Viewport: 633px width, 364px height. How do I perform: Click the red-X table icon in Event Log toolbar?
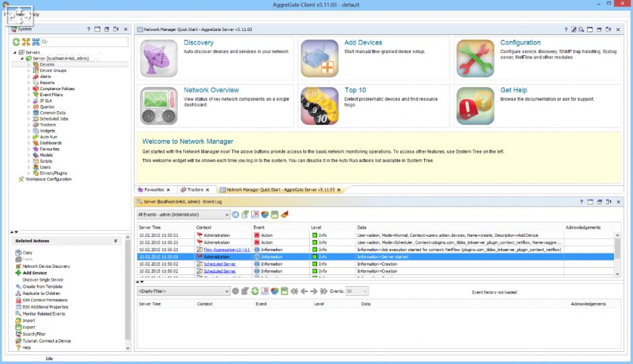click(x=255, y=215)
